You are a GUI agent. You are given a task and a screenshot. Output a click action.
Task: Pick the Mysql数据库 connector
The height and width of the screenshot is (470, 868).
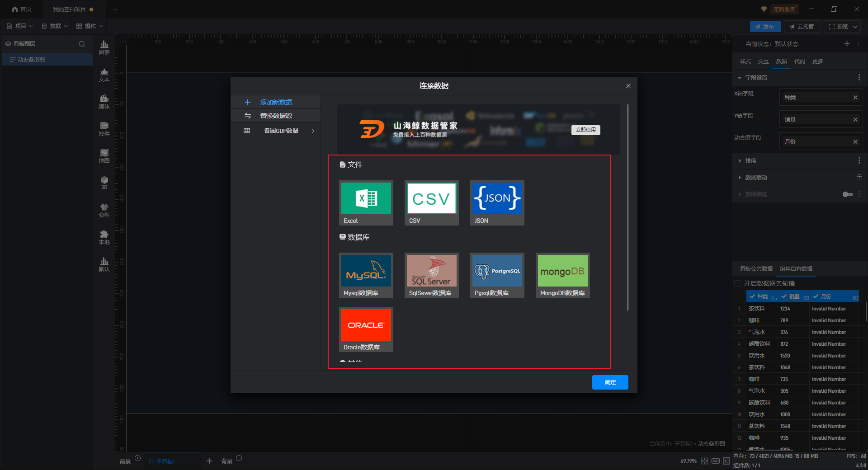[366, 275]
